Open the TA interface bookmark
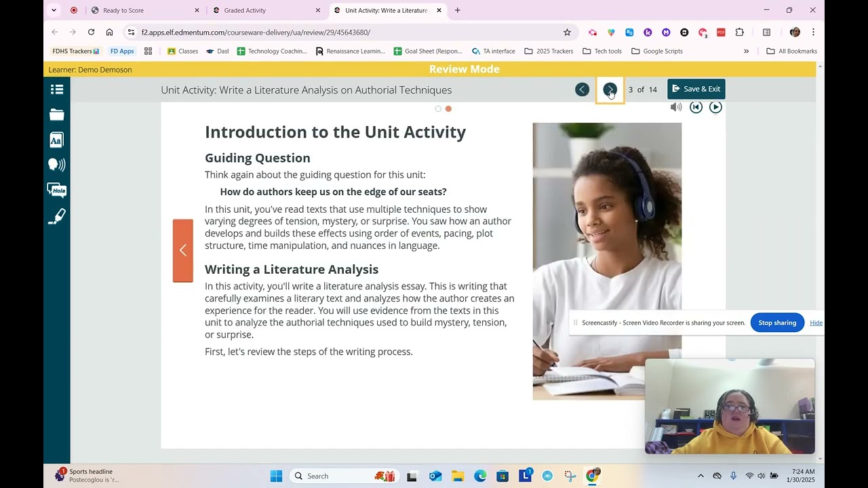 [x=494, y=51]
